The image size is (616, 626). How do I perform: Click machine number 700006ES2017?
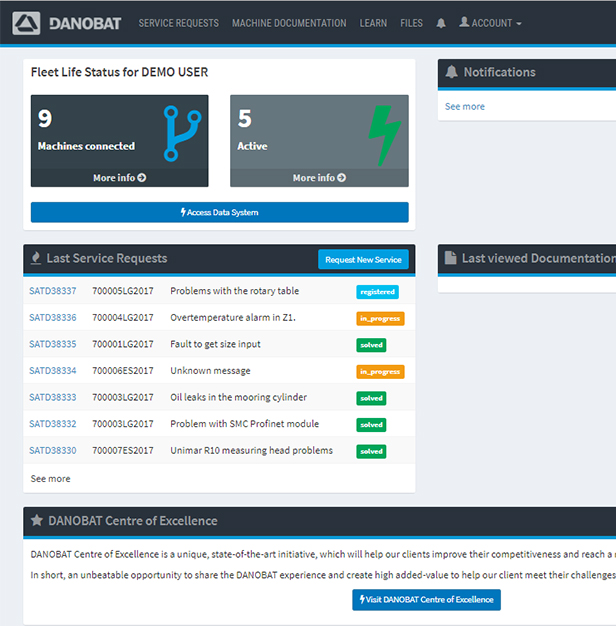(123, 371)
